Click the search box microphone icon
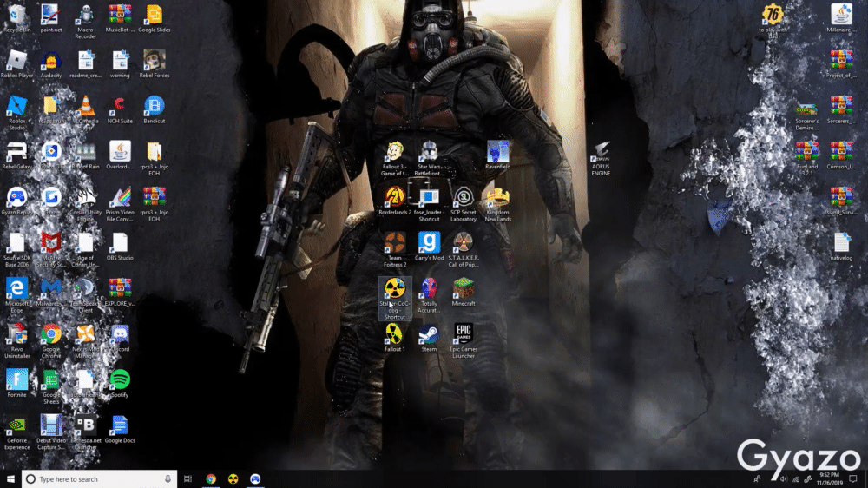Viewport: 868px width, 488px height. click(168, 479)
